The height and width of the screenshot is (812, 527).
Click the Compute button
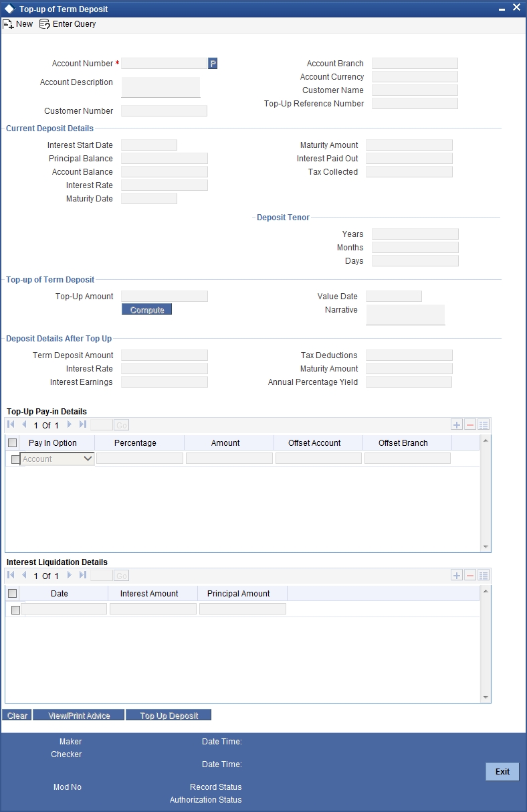(x=147, y=310)
